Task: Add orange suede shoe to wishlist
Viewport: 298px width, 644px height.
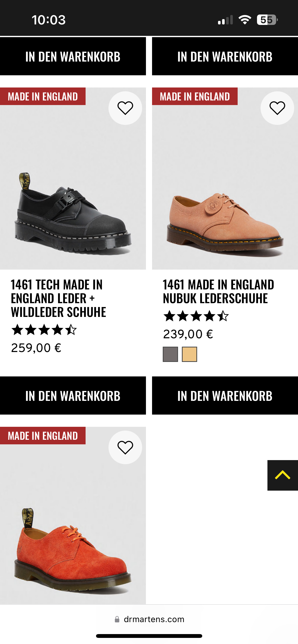Action: [x=125, y=447]
